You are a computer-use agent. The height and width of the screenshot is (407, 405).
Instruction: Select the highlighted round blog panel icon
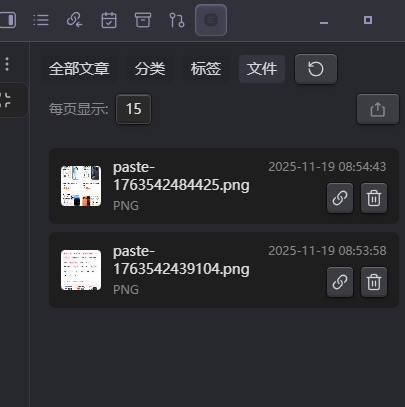[x=211, y=20]
